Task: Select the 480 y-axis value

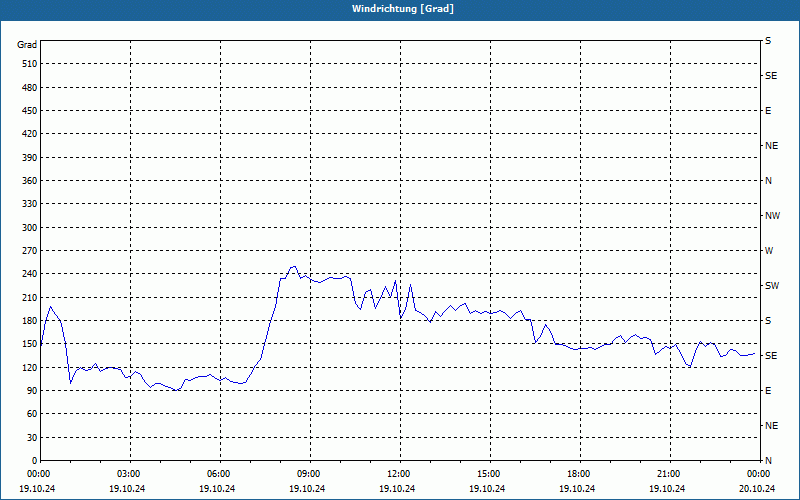Action: pyautogui.click(x=30, y=87)
